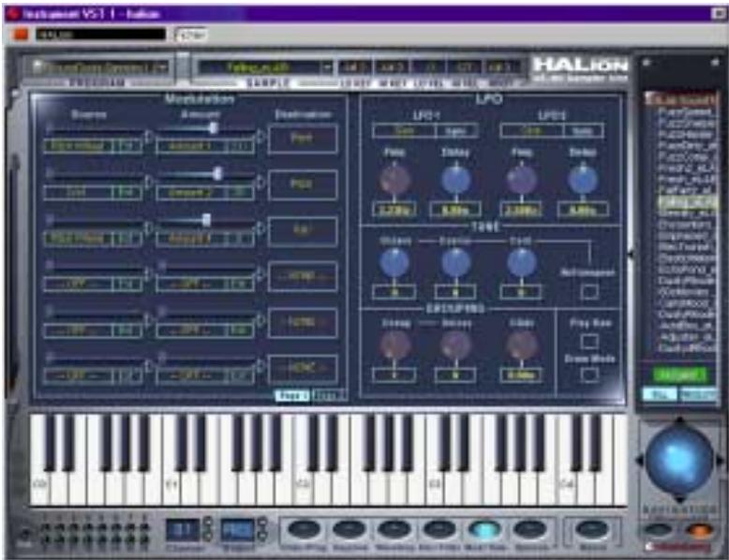The image size is (729, 560).
Task: Click the Grouping Glide knob
Action: click(x=522, y=346)
